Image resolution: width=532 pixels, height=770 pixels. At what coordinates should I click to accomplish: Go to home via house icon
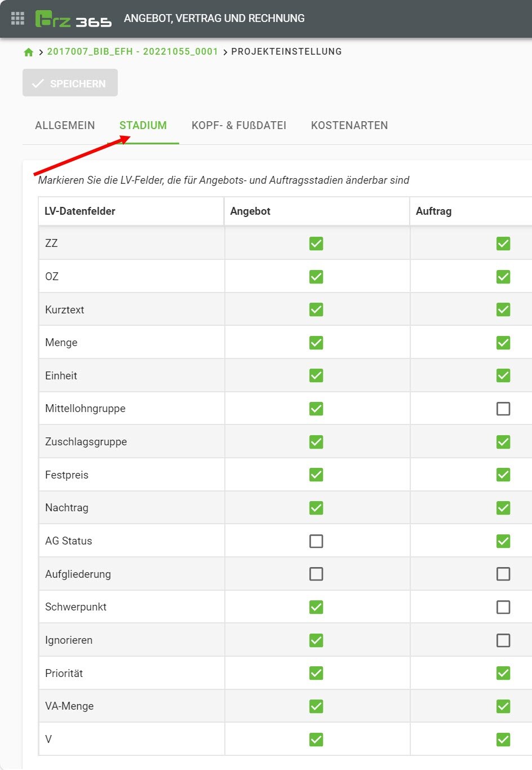(29, 52)
